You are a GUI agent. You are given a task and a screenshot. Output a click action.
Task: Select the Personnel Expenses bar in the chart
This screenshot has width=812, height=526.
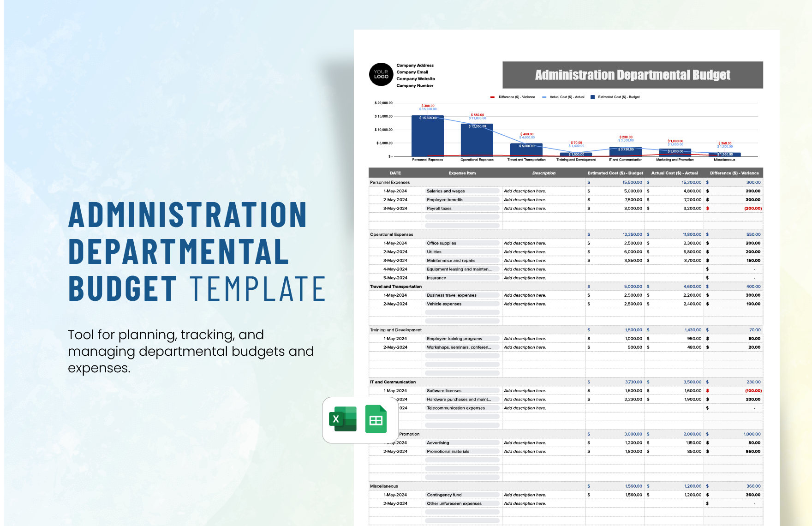click(x=427, y=136)
